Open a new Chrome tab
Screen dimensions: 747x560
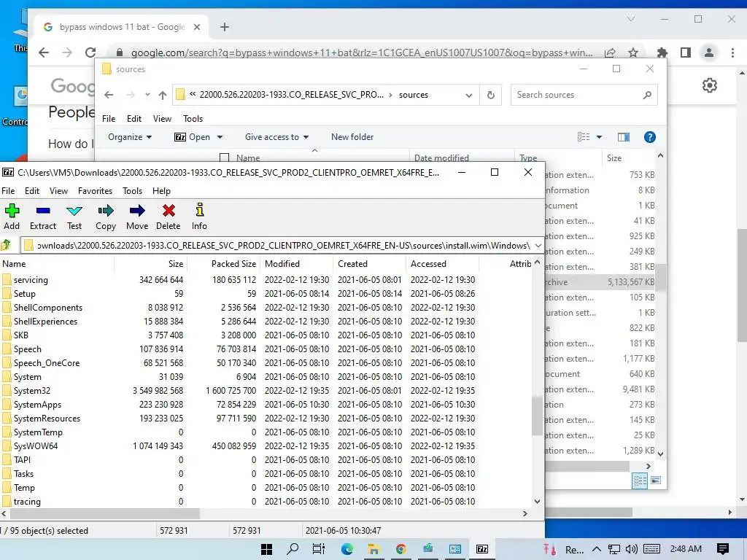click(x=225, y=27)
